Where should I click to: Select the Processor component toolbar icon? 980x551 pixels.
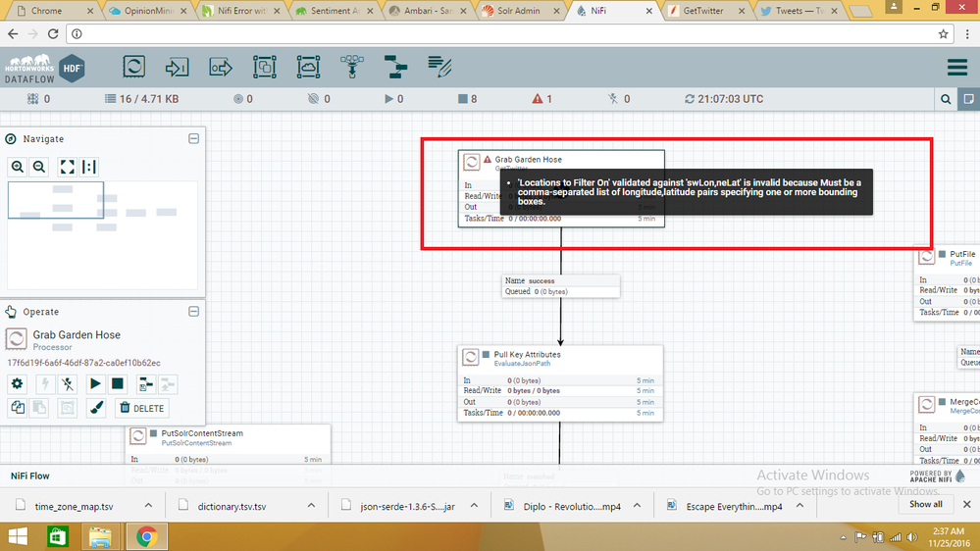point(133,67)
